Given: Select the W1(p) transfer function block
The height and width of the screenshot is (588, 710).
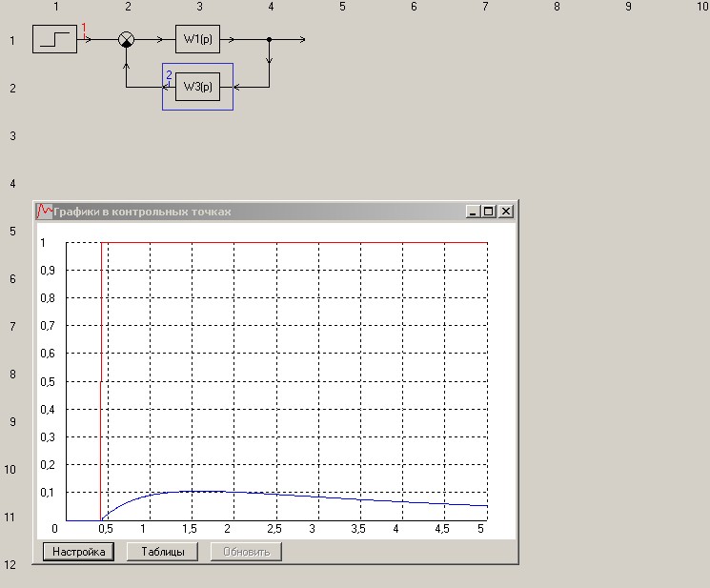Looking at the screenshot, I should (x=197, y=40).
